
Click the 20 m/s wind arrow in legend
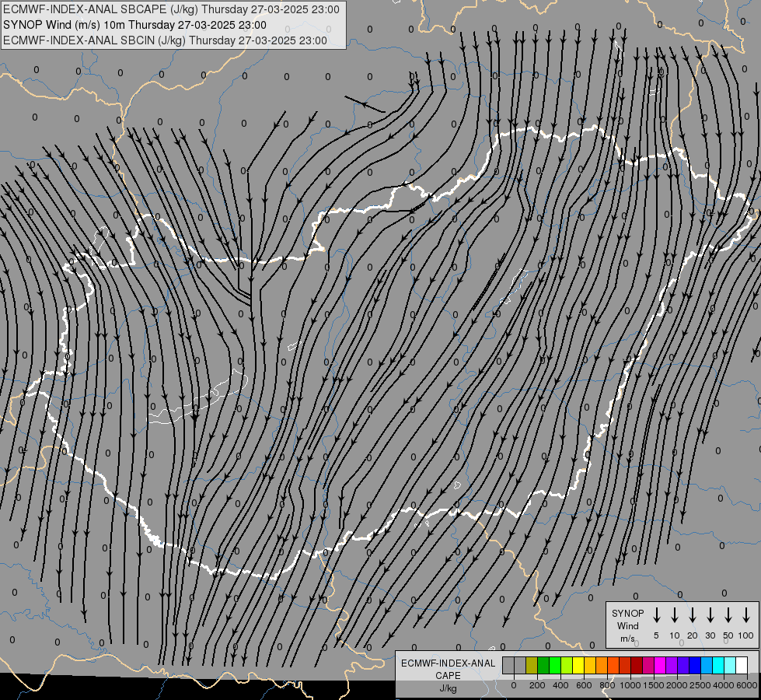693,614
